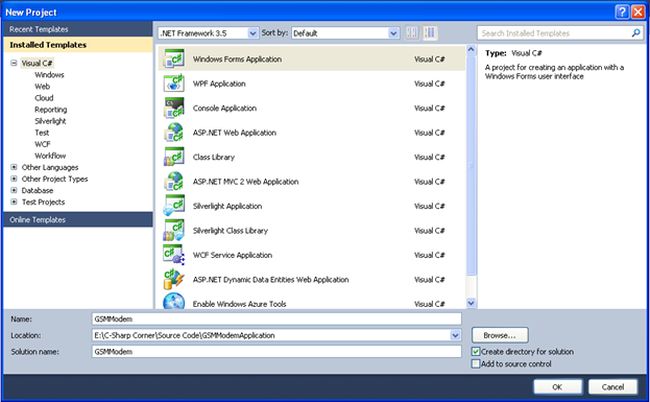Select "WCF Service Application" template name
Screen dimensions: 650x402
point(233,255)
